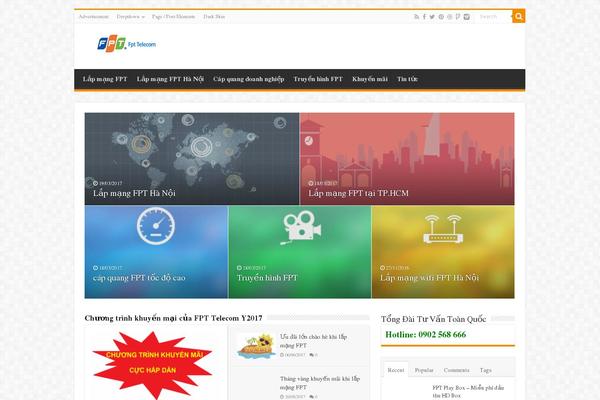Image resolution: width=600 pixels, height=400 pixels.
Task: Open the Dribbble social icon
Action: [450, 17]
